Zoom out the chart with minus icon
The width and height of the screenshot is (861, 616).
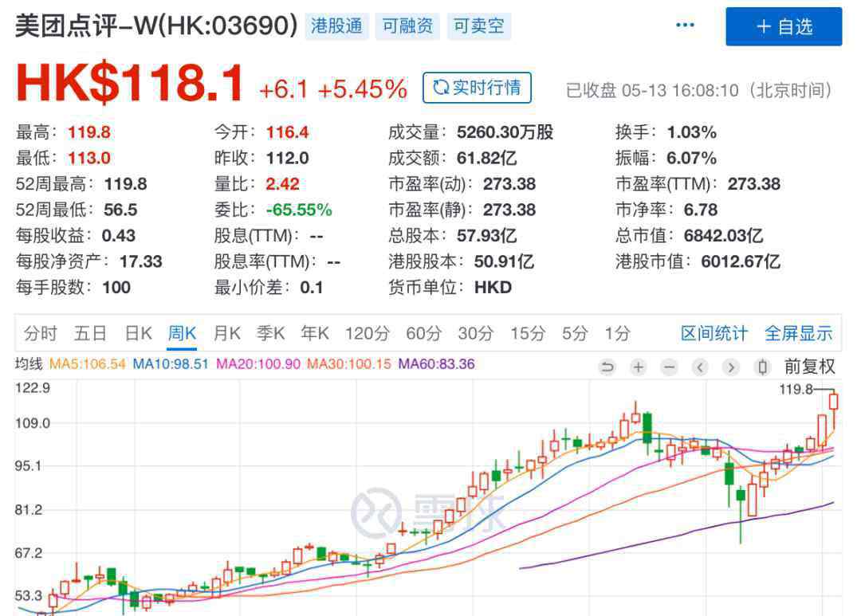669,367
